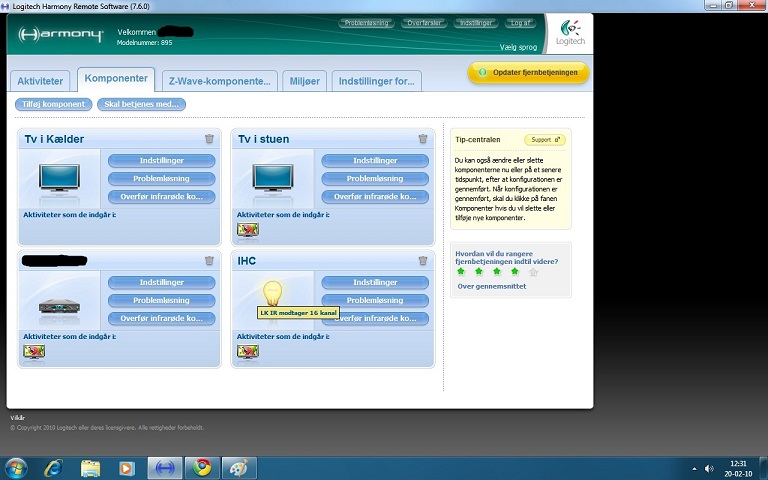This screenshot has height=480, width=768.
Task: Click the IHC light bulb device icon
Action: click(272, 293)
